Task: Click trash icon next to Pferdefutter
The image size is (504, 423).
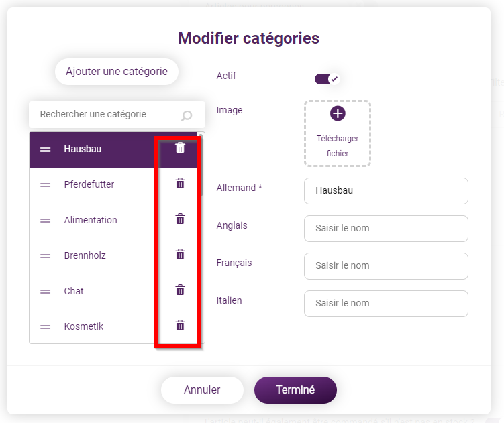Action: (180, 184)
